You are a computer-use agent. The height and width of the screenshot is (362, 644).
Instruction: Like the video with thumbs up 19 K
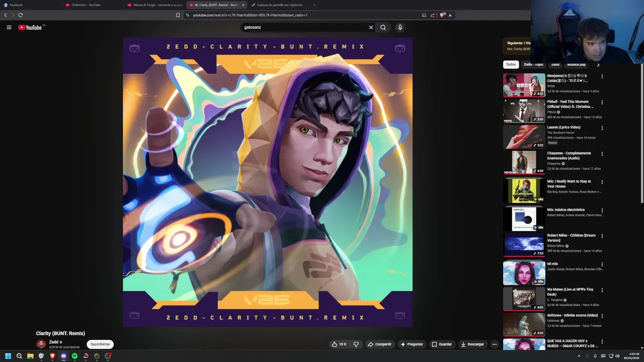coord(339,344)
